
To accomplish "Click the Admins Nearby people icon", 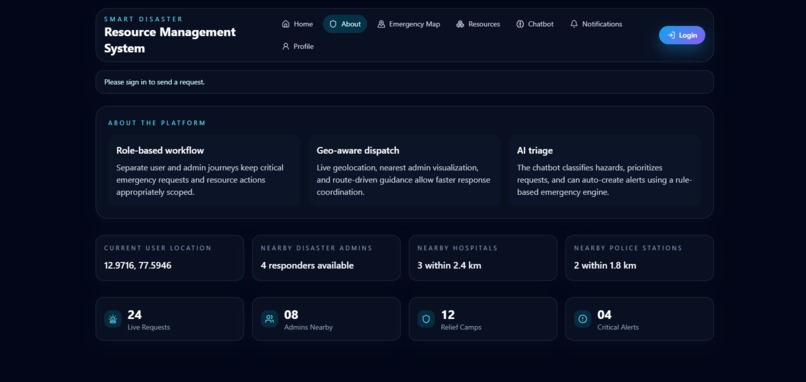I will (x=269, y=319).
